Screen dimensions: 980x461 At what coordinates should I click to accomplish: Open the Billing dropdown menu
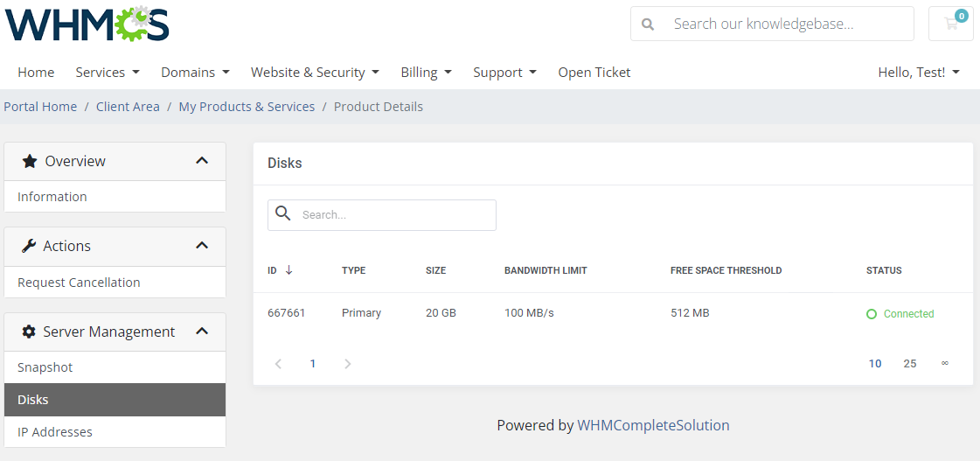(427, 73)
